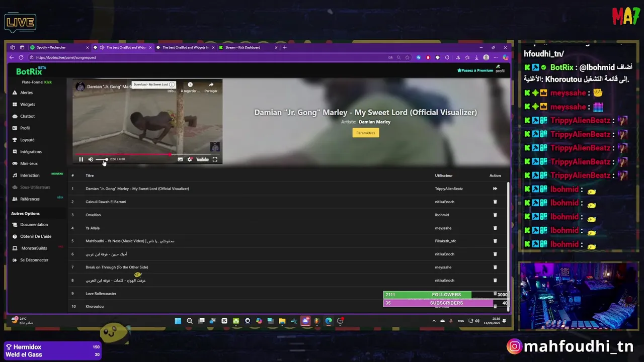Click the Titre column header

pos(90,175)
